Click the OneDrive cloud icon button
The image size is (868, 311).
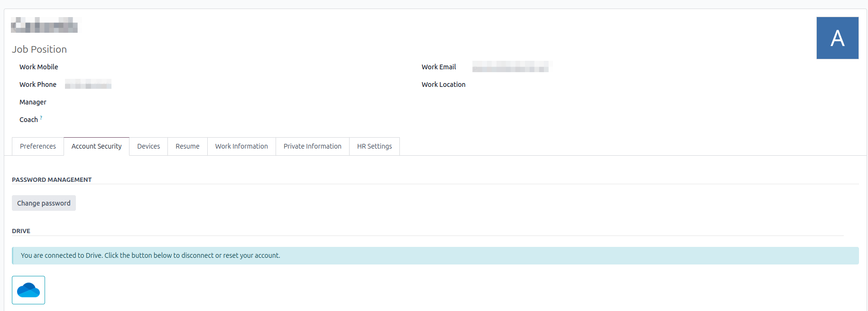point(28,290)
